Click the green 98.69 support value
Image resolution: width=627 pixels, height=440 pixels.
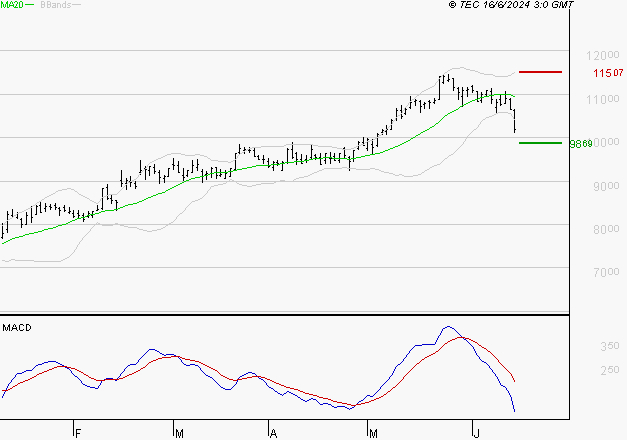click(581, 144)
